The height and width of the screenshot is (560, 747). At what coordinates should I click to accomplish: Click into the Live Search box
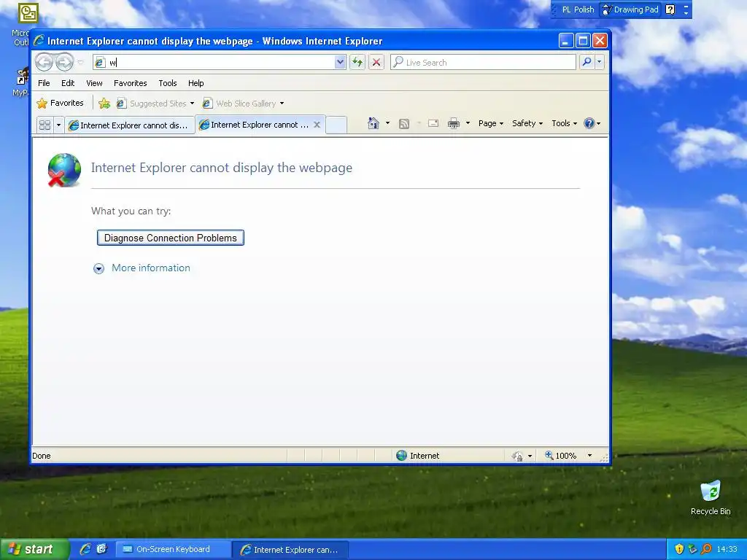[484, 63]
